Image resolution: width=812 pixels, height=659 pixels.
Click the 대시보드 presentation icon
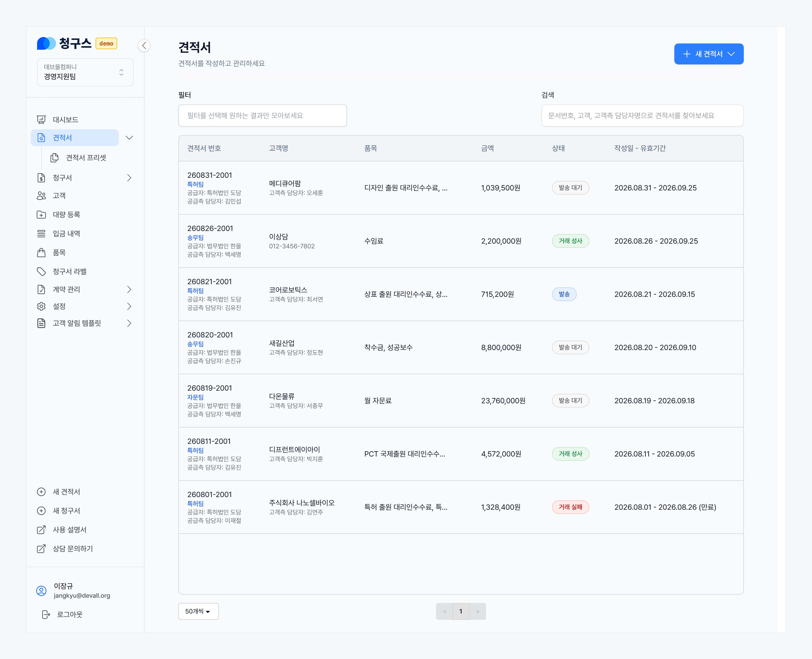[x=41, y=120]
